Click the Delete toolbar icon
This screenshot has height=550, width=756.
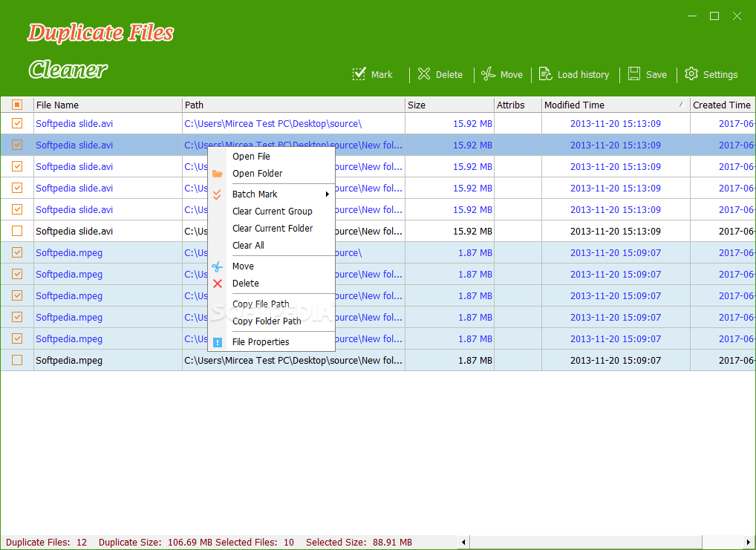424,73
